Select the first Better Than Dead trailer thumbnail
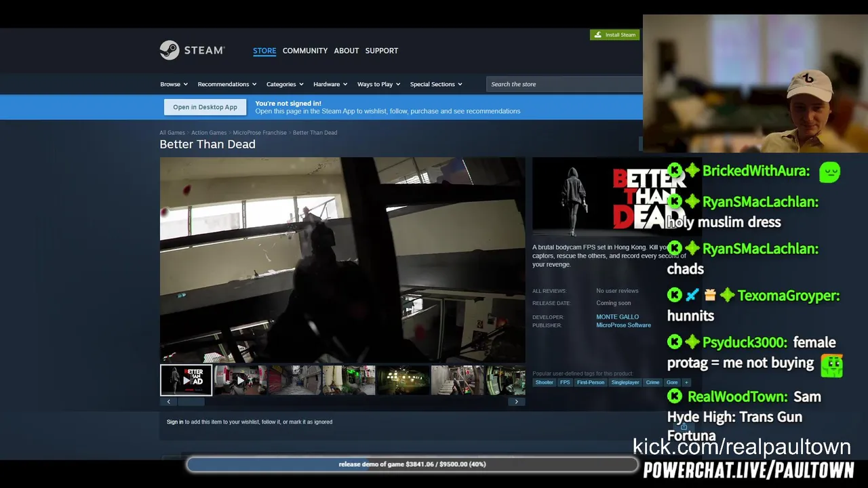The height and width of the screenshot is (488, 868). click(x=186, y=380)
